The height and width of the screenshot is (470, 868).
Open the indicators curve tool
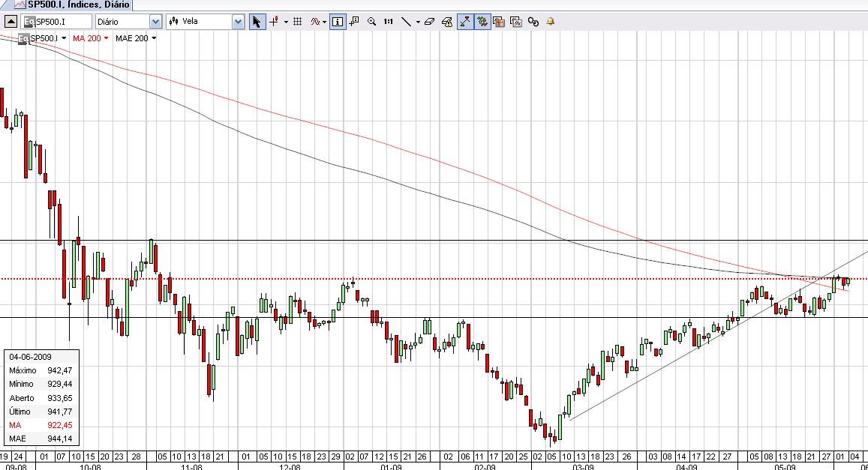click(315, 22)
